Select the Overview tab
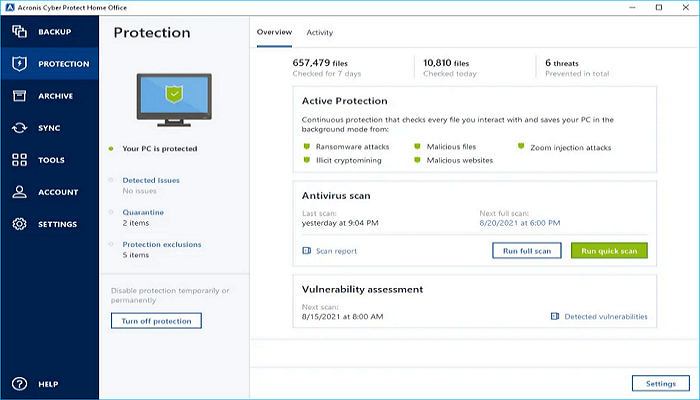 (274, 33)
